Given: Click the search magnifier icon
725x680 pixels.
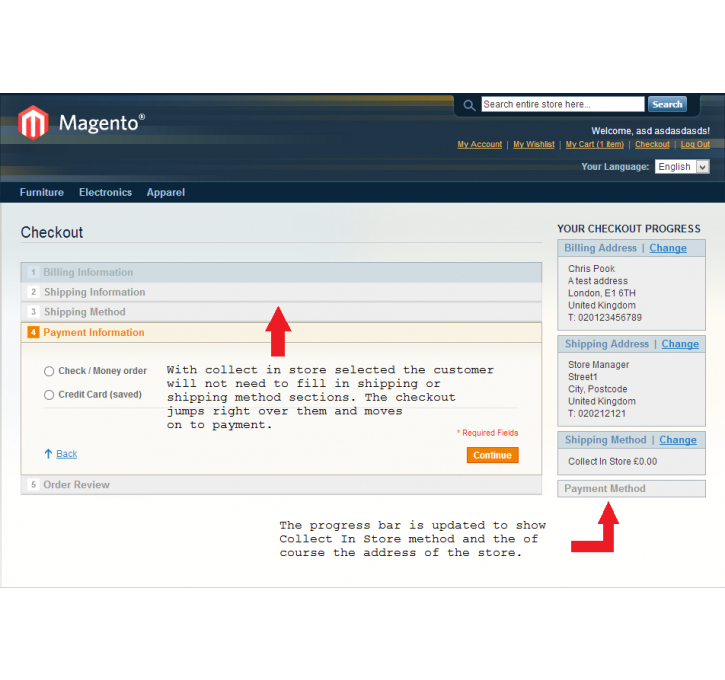Looking at the screenshot, I should 469,105.
